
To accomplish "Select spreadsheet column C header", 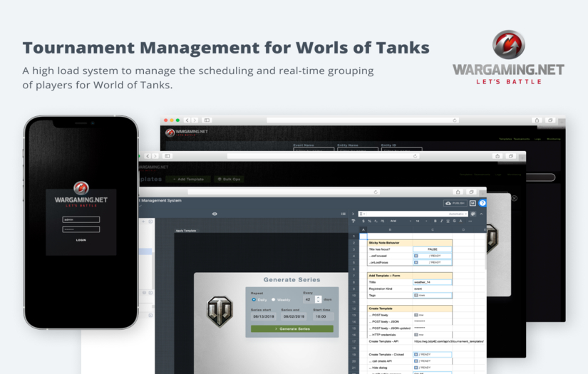I will [433, 229].
